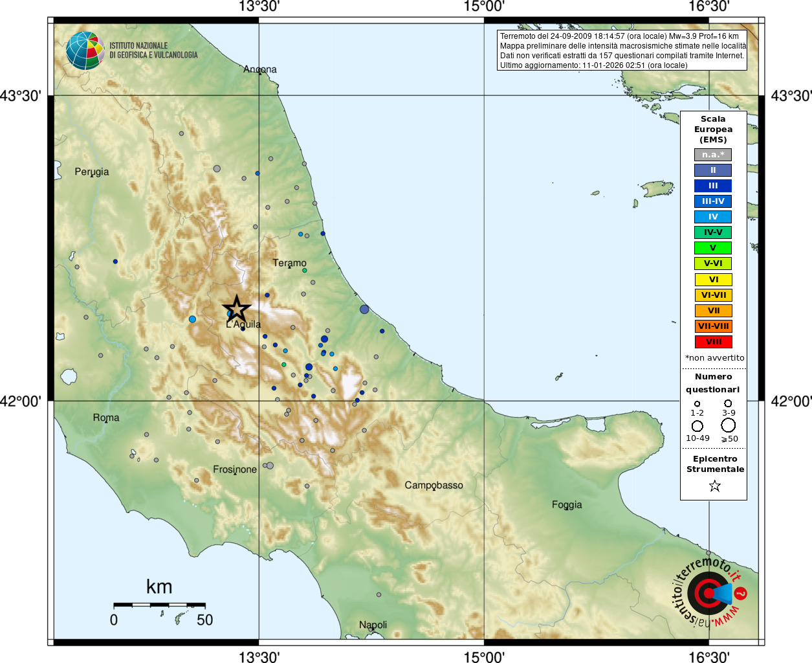
Task: Click the left 42°00' latitude label
Action: pyautogui.click(x=21, y=401)
